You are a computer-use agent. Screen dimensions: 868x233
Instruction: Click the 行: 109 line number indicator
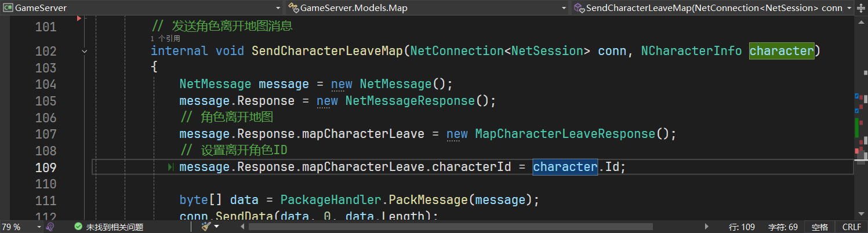click(x=742, y=227)
